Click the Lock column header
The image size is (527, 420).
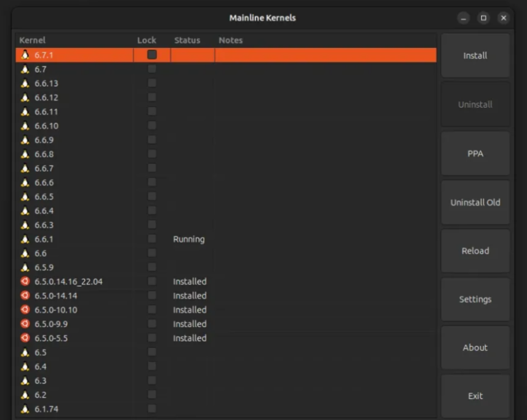coord(147,41)
